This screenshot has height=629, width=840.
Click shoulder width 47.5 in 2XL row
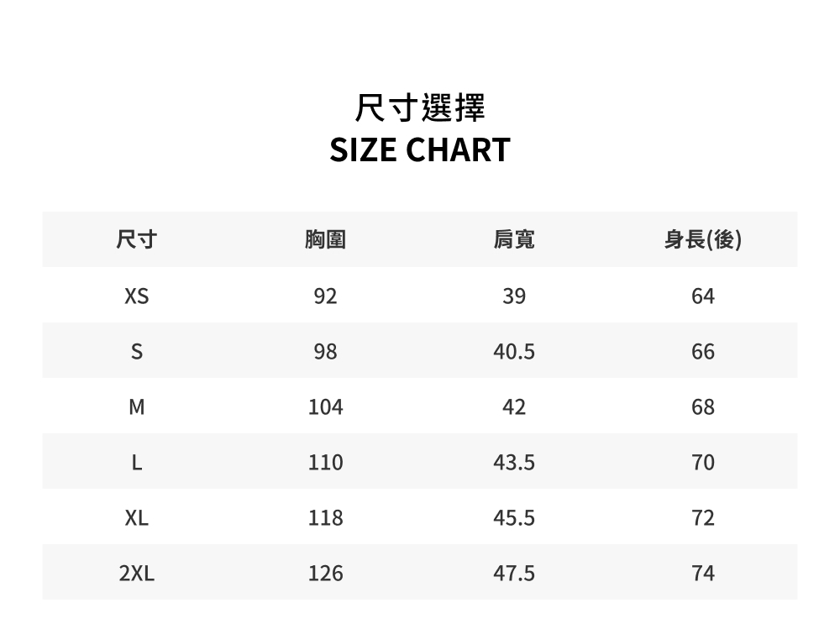point(514,574)
